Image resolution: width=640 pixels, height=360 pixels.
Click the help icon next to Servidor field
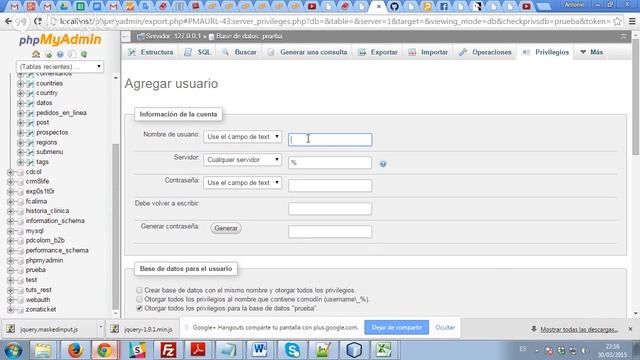[383, 164]
